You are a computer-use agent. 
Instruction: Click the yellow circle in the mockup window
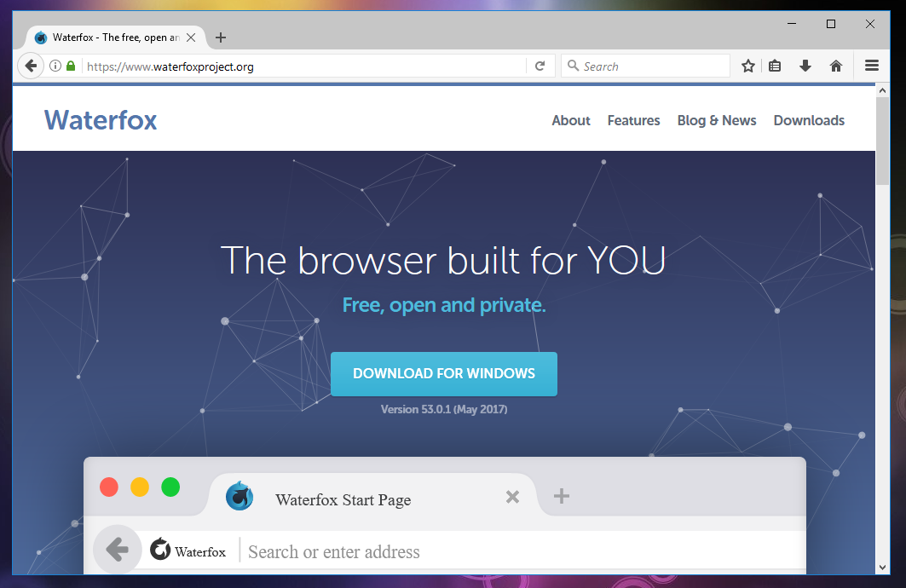point(139,487)
